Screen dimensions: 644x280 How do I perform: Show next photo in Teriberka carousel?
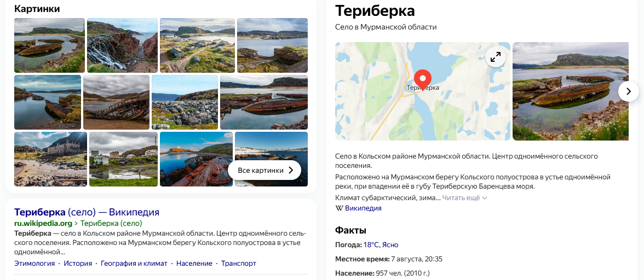629,91
